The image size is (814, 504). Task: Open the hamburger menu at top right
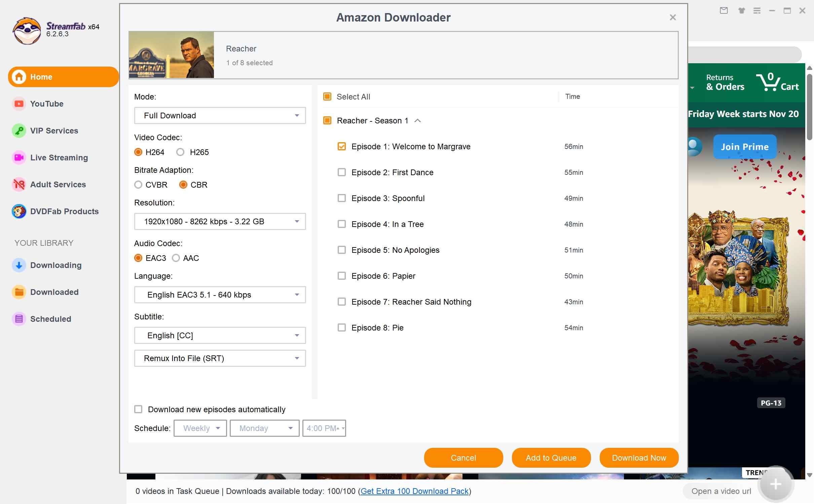click(757, 10)
